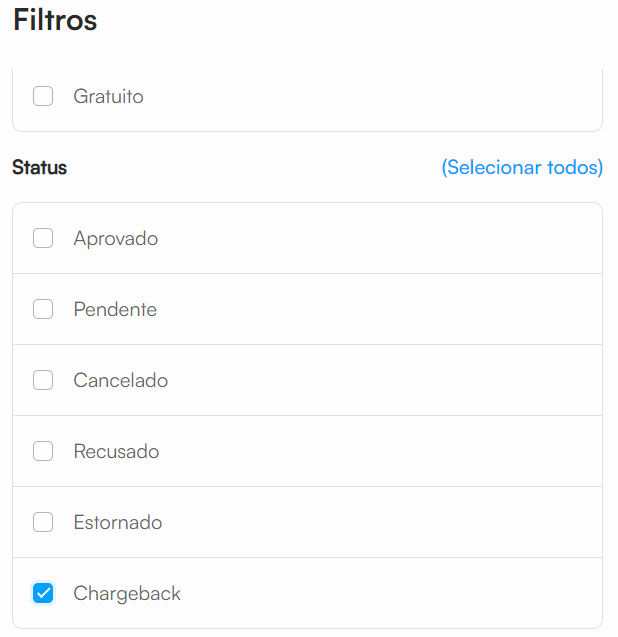Click the Status section title
The image size is (618, 637).
39,168
